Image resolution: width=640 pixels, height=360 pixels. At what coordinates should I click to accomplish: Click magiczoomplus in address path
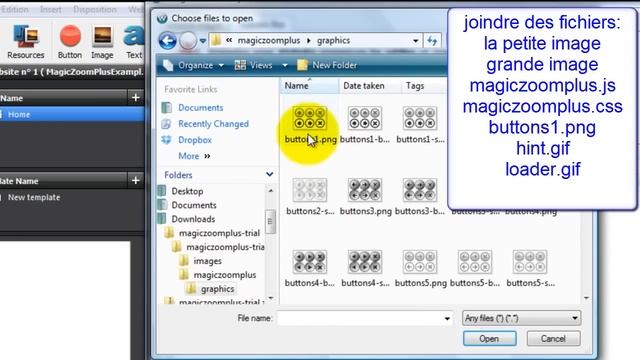pos(269,40)
